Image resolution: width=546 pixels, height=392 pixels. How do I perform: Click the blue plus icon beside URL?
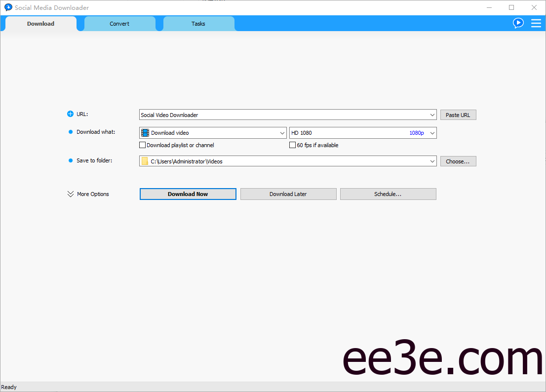pos(70,115)
